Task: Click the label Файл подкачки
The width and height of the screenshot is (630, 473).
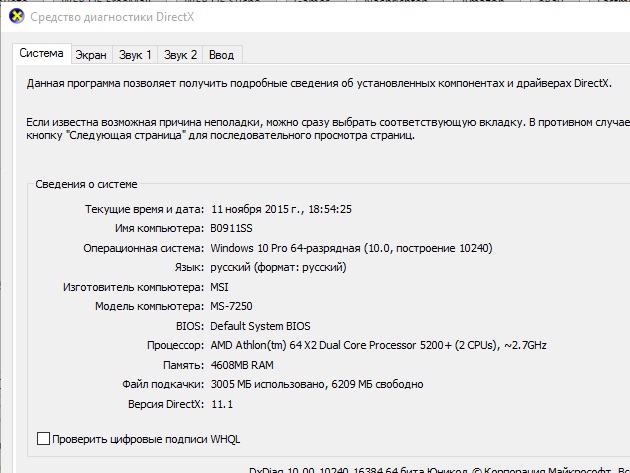Action: click(163, 385)
